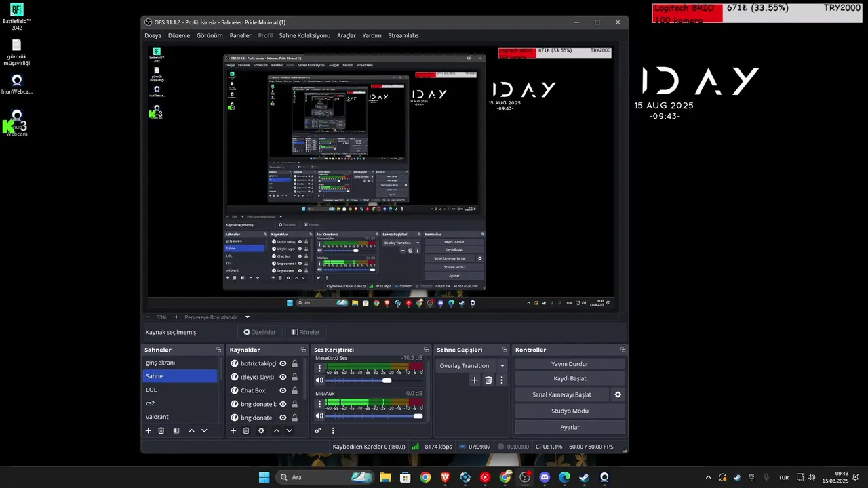Hide the Chat Box source
868x488 pixels.
click(x=283, y=390)
